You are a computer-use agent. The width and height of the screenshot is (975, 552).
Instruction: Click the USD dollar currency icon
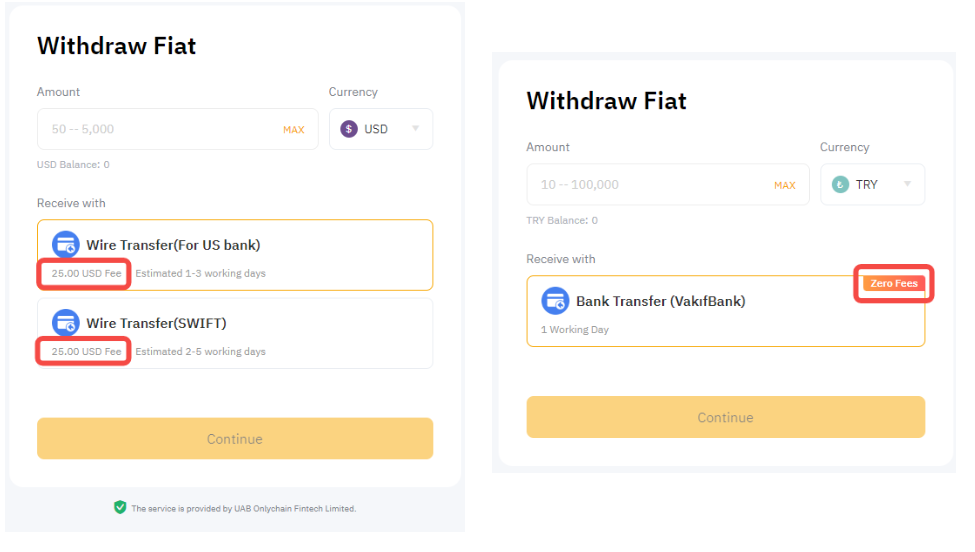349,129
